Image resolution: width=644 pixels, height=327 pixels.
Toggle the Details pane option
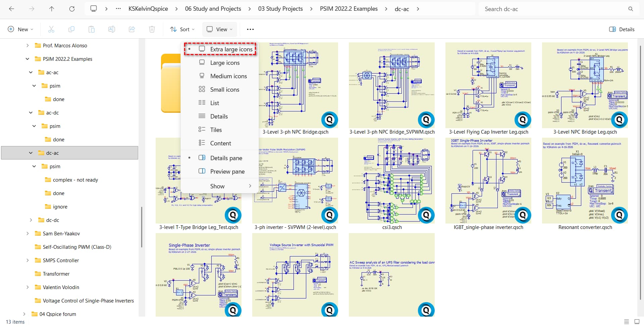[226, 158]
